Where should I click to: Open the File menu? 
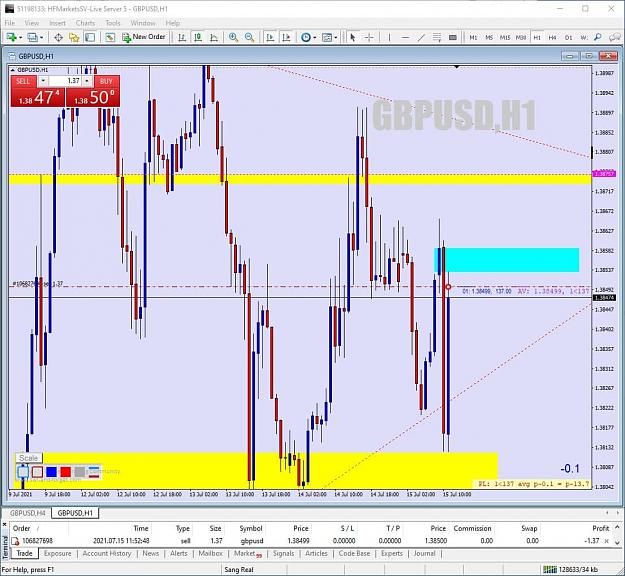pos(10,23)
